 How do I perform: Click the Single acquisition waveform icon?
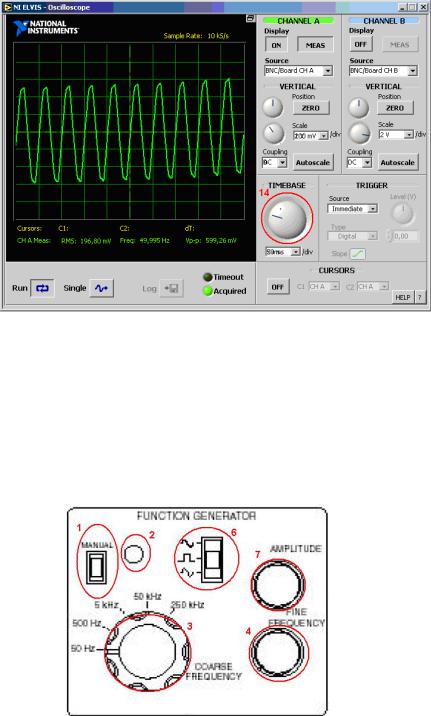pos(101,288)
